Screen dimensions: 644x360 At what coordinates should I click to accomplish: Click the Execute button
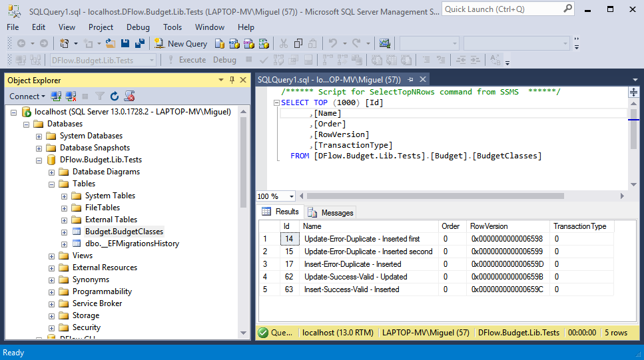pos(187,60)
